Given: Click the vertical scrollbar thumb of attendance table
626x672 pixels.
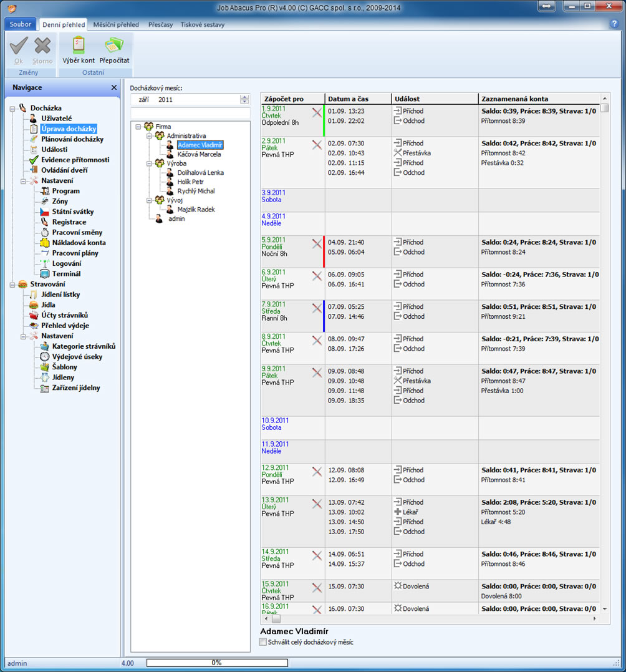Looking at the screenshot, I should [605, 108].
